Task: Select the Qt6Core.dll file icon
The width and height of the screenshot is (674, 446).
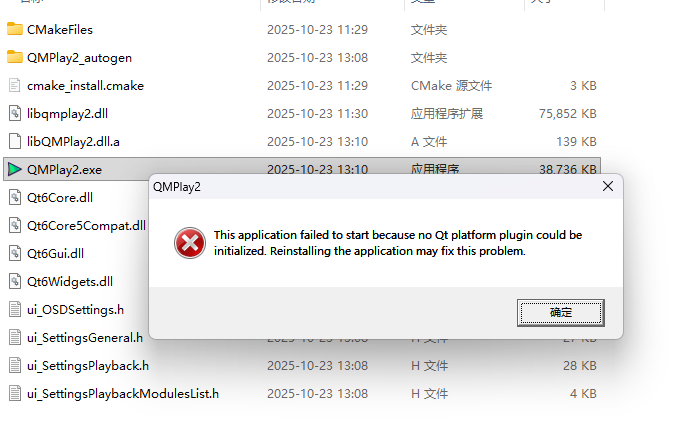Action: pyautogui.click(x=15, y=197)
